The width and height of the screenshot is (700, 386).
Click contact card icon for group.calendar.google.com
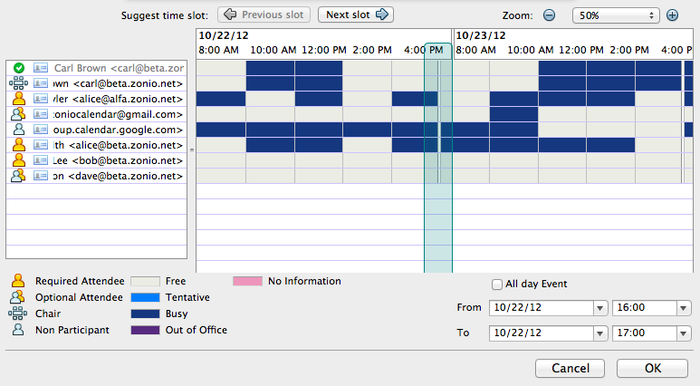click(x=41, y=129)
